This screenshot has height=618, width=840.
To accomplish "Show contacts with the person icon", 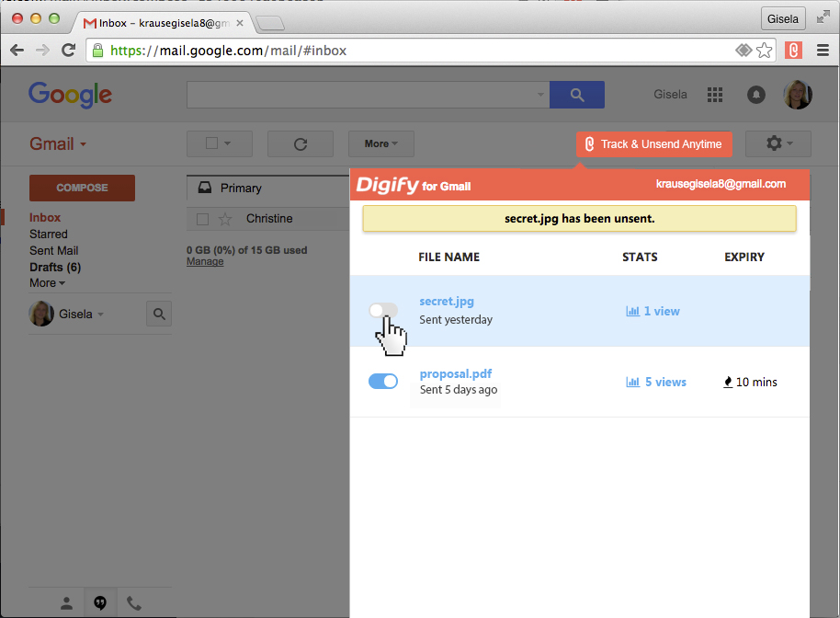I will click(66, 603).
